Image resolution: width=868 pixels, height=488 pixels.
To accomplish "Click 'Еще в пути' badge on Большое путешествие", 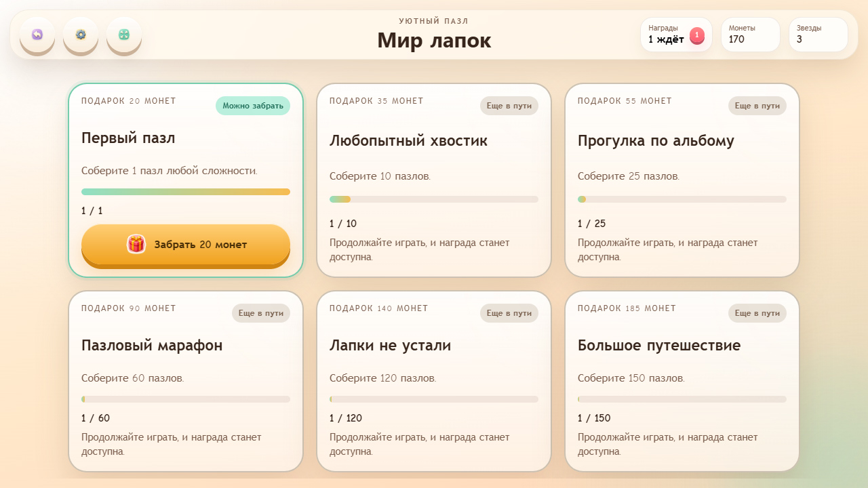I will [757, 313].
